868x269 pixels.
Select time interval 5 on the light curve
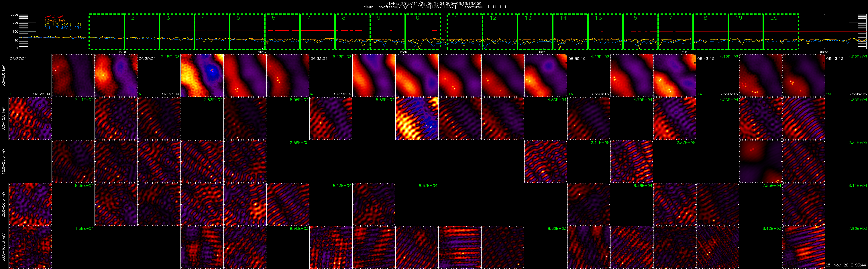click(x=247, y=32)
